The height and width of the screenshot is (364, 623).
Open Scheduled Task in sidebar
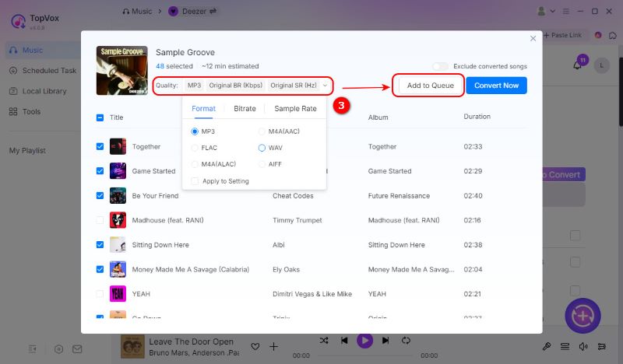43,71
